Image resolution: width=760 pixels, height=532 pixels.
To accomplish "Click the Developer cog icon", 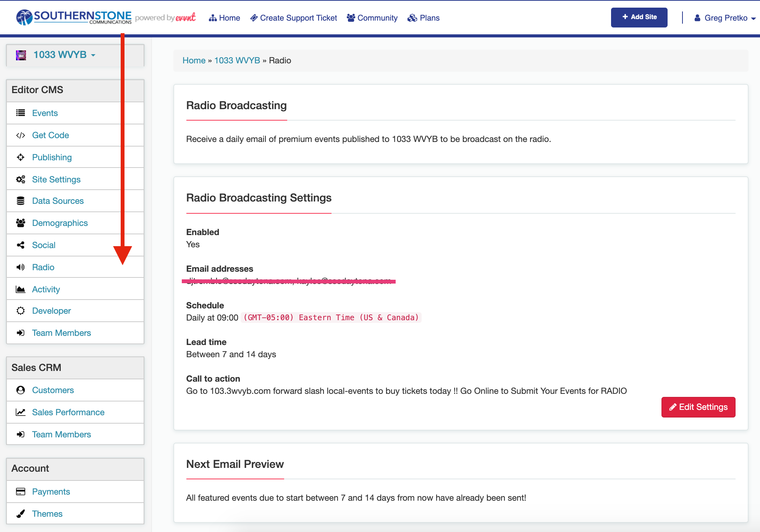I will click(21, 311).
